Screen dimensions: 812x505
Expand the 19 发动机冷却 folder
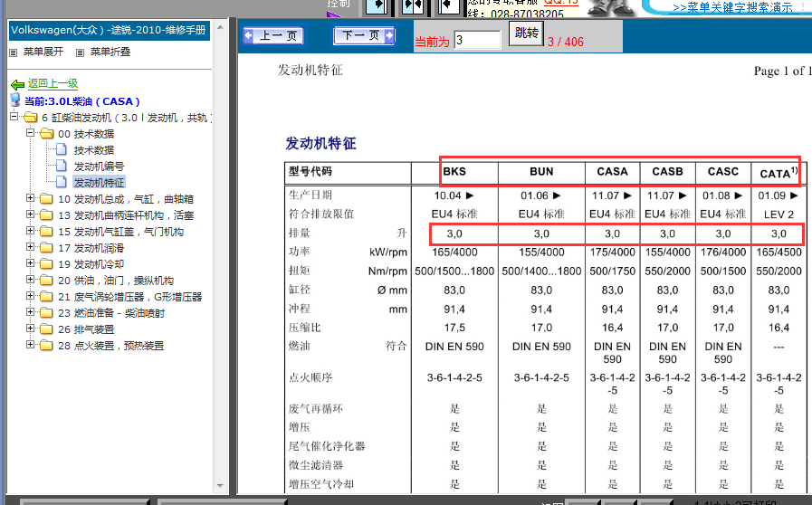(30, 263)
